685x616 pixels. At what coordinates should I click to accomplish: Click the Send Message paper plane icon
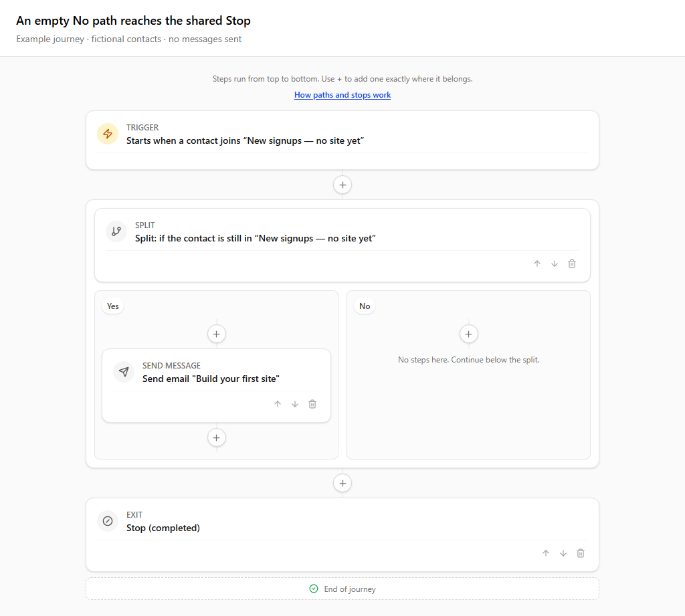click(x=124, y=372)
